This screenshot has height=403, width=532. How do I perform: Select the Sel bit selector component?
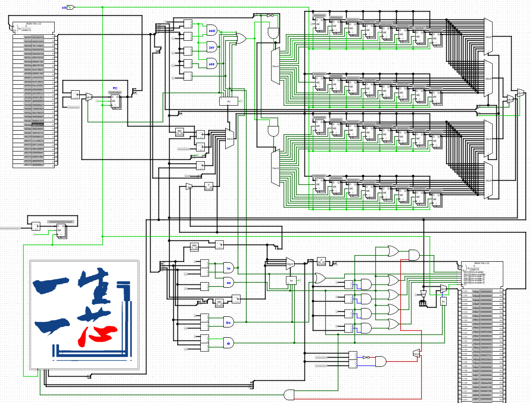pos(189,186)
